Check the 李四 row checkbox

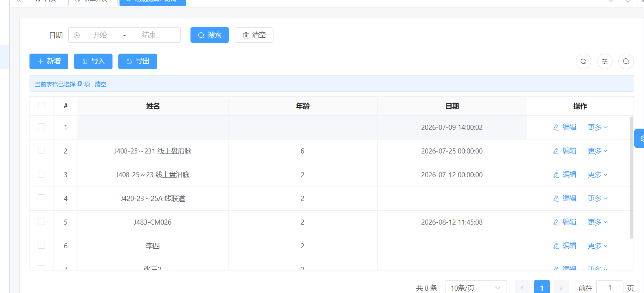tap(42, 246)
